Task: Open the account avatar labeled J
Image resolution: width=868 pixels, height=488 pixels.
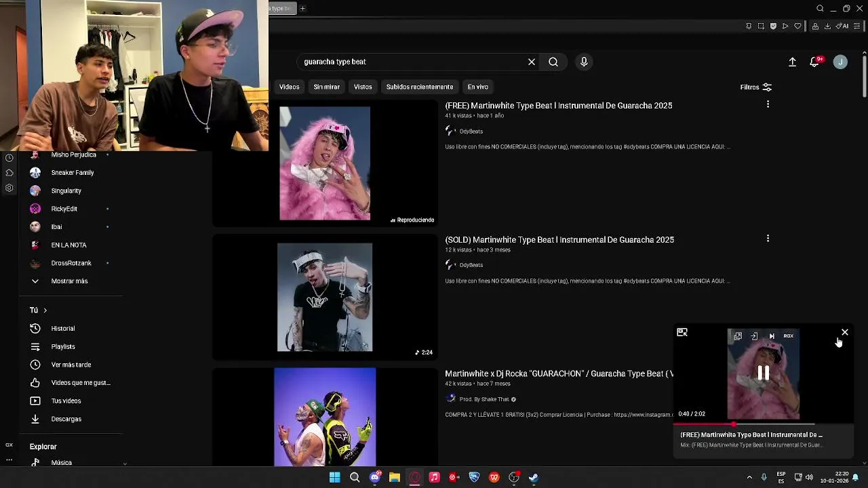Action: (840, 62)
